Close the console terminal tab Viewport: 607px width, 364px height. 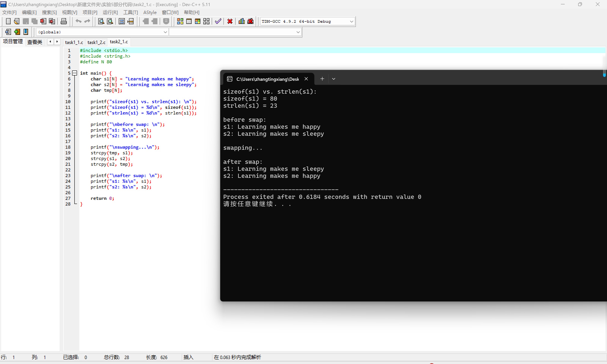306,79
